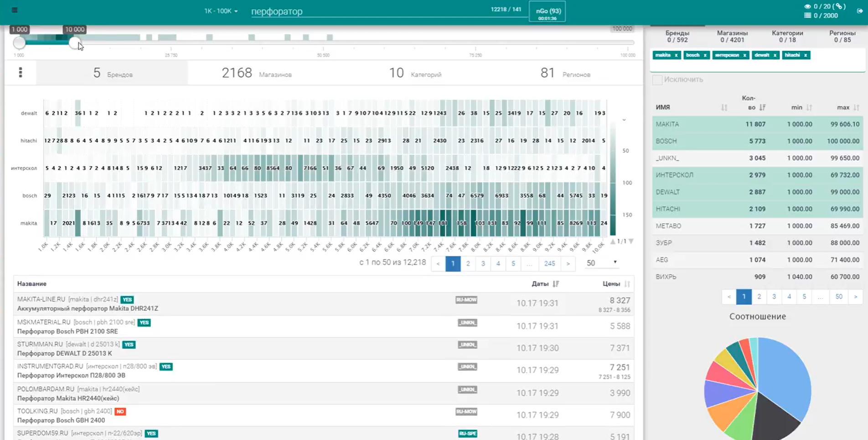868x440 pixels.
Task: Open the three-dot chart options menu
Action: point(21,73)
